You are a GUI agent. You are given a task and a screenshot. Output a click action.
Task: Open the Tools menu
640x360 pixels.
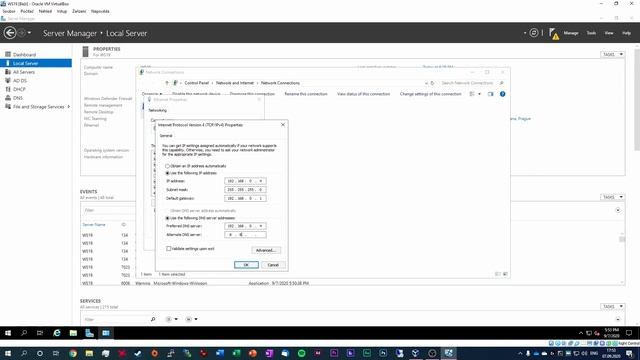591,33
